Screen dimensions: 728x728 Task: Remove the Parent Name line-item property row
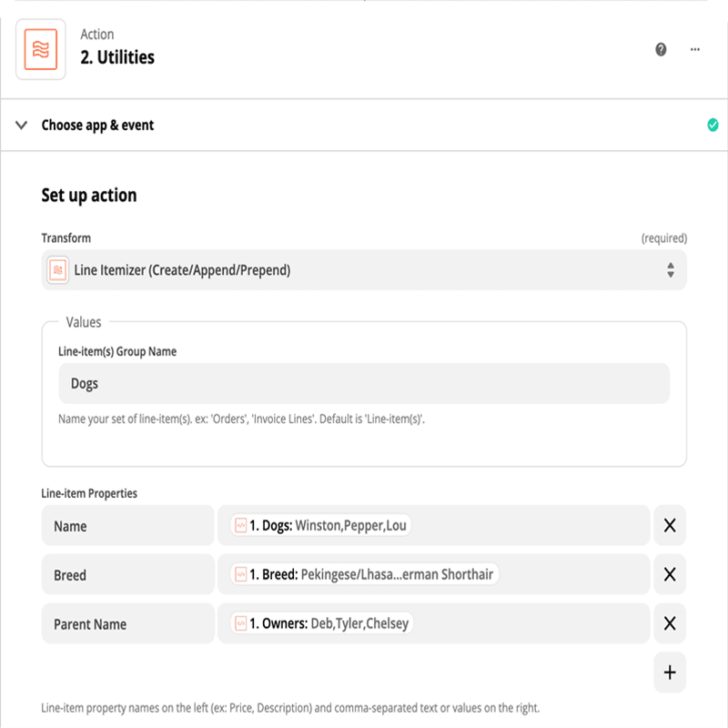coord(670,623)
